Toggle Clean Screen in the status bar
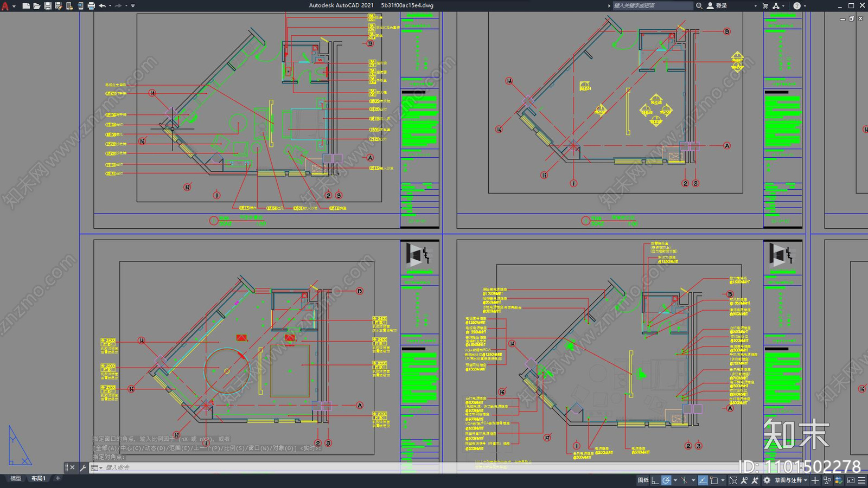The width and height of the screenshot is (868, 488). tap(851, 480)
